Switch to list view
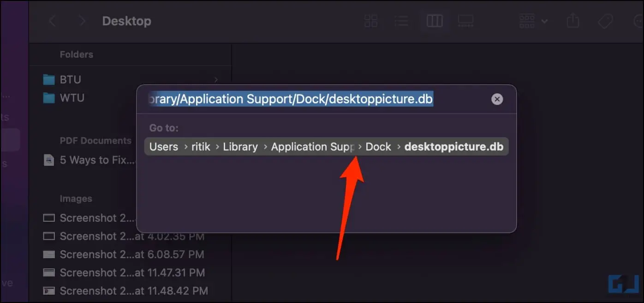 (401, 21)
